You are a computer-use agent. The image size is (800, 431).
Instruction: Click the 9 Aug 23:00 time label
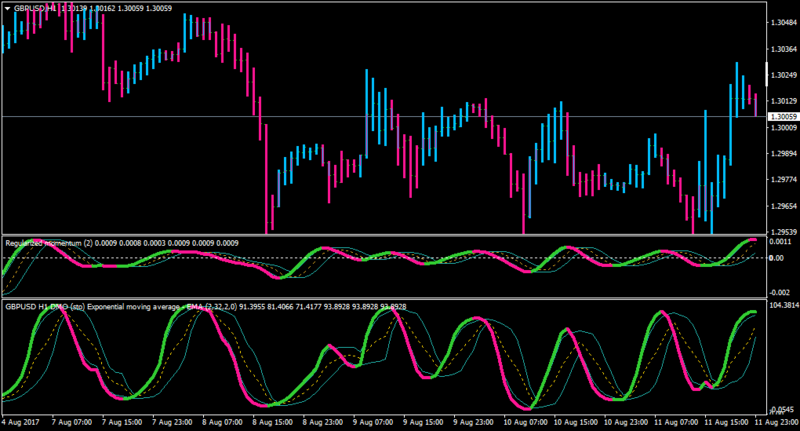click(473, 422)
